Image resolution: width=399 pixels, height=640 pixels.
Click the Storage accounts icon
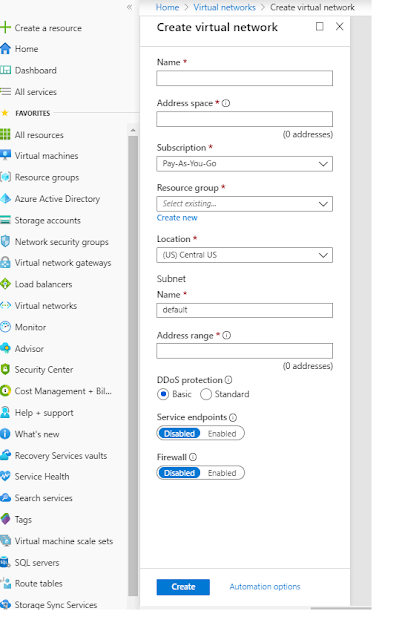[5, 220]
